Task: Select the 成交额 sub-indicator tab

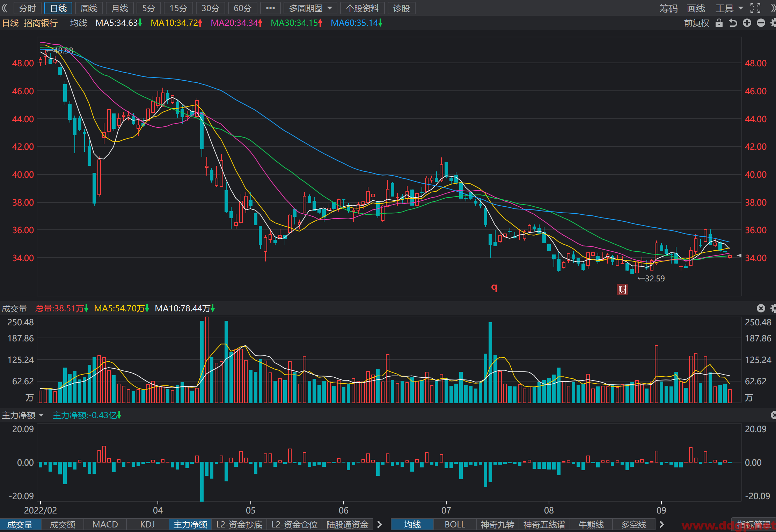Action: click(x=63, y=524)
